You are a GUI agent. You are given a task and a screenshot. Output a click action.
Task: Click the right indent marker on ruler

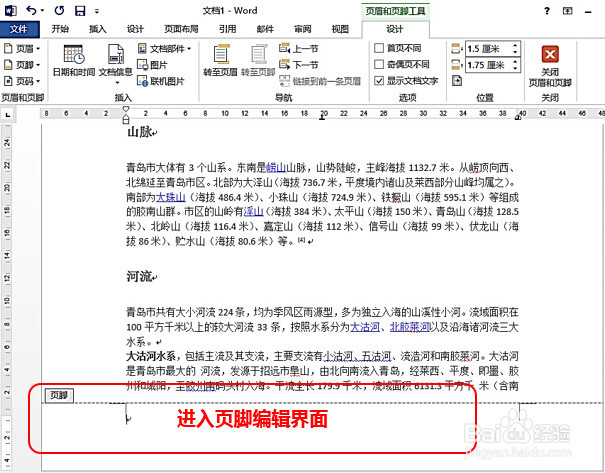coord(518,117)
